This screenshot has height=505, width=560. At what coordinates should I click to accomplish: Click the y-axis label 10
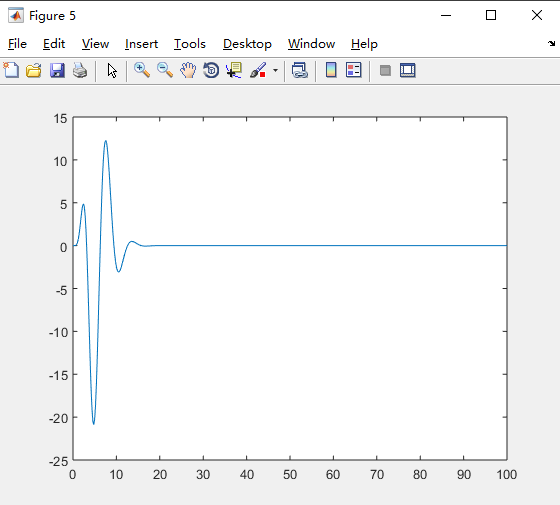(x=61, y=161)
